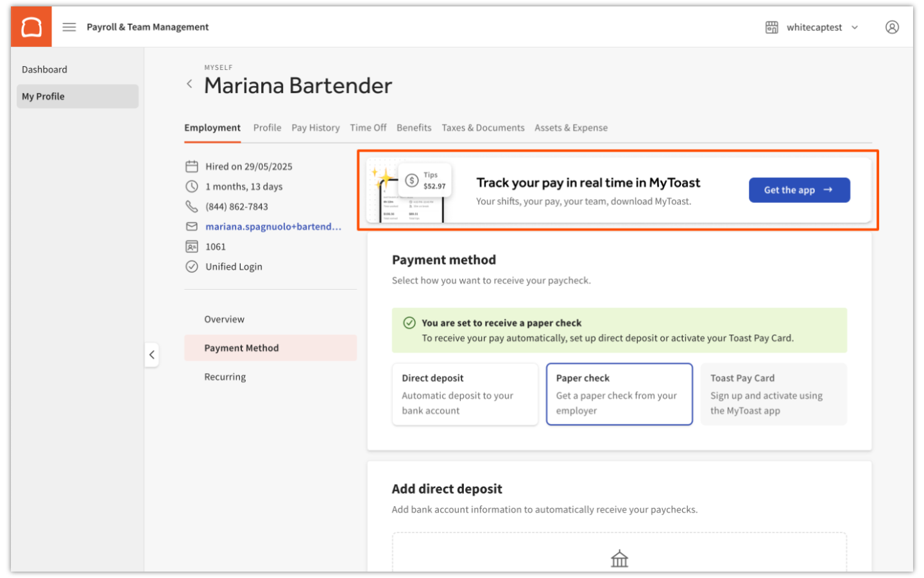Collapse the left navigation panel
Image resolution: width=924 pixels, height=578 pixels.
click(x=152, y=355)
